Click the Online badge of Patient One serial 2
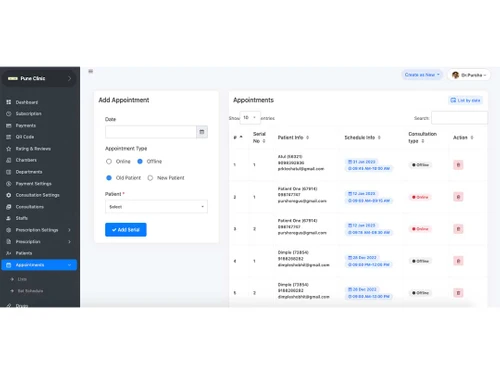This screenshot has height=375, width=500. tap(420, 229)
